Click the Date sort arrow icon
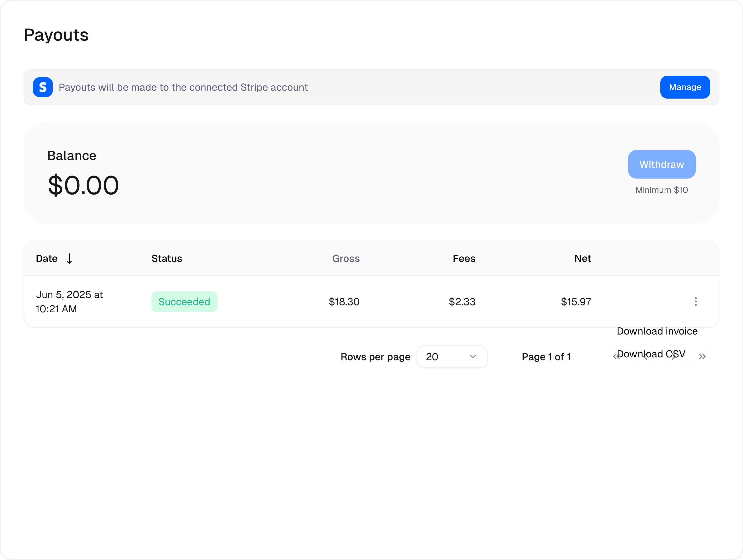The image size is (743, 560). click(x=69, y=259)
